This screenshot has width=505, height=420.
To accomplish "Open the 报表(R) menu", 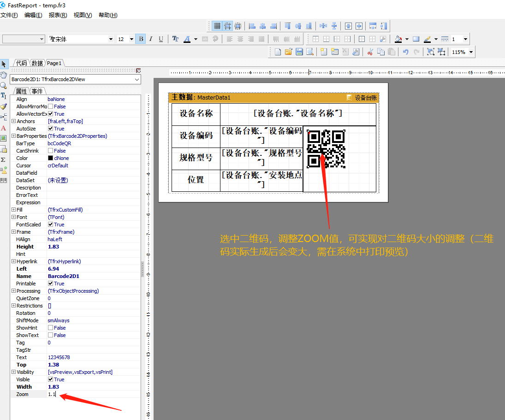I will (58, 15).
